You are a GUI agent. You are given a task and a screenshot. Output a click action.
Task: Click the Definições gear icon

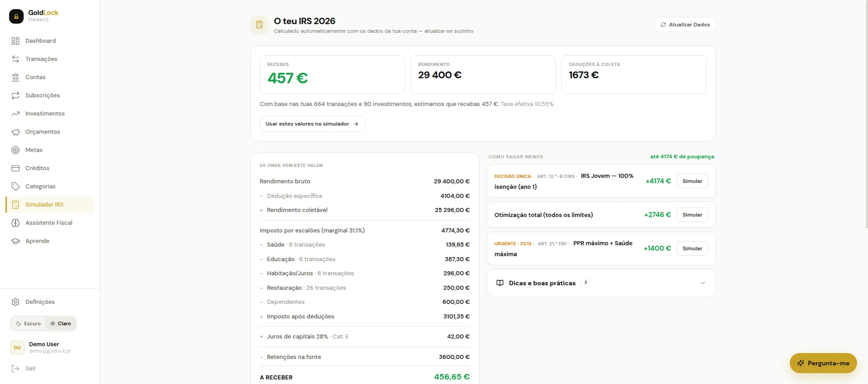point(15,302)
